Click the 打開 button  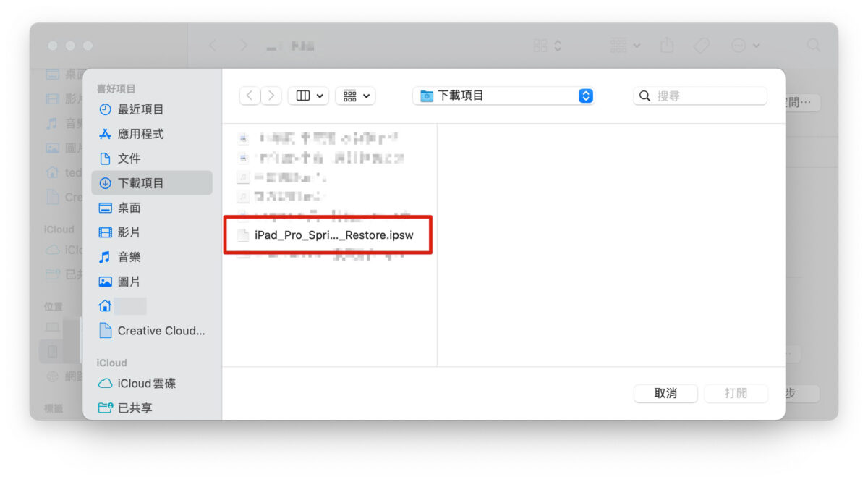click(736, 393)
